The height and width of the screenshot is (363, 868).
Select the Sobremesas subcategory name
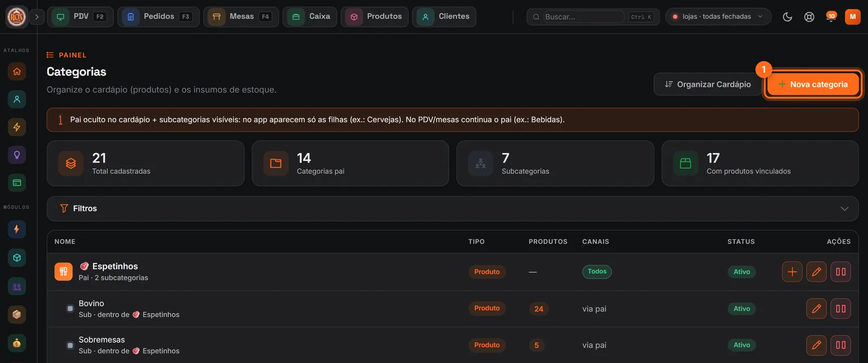[x=101, y=340]
